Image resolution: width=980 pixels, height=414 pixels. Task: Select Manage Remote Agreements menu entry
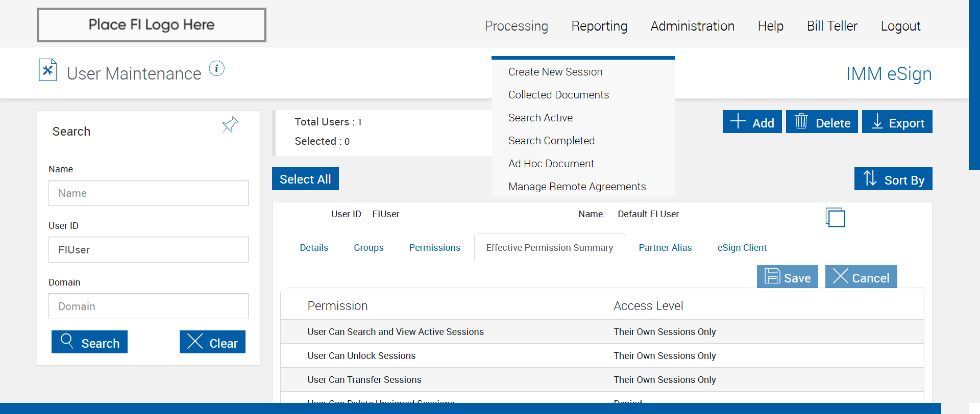pyautogui.click(x=577, y=187)
